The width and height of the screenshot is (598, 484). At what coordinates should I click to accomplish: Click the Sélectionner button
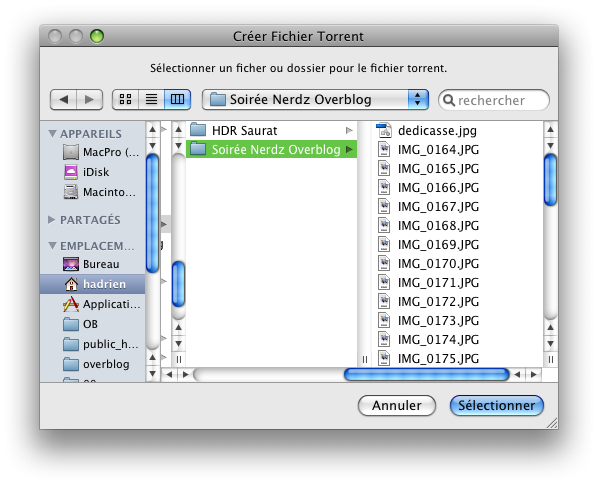pos(497,405)
